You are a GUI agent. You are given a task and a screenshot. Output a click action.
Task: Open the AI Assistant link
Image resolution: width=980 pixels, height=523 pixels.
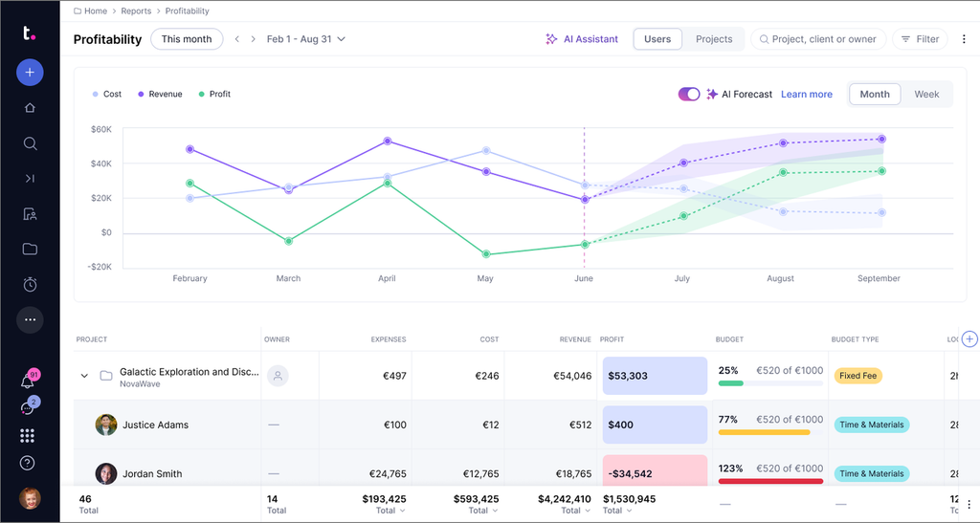[590, 38]
